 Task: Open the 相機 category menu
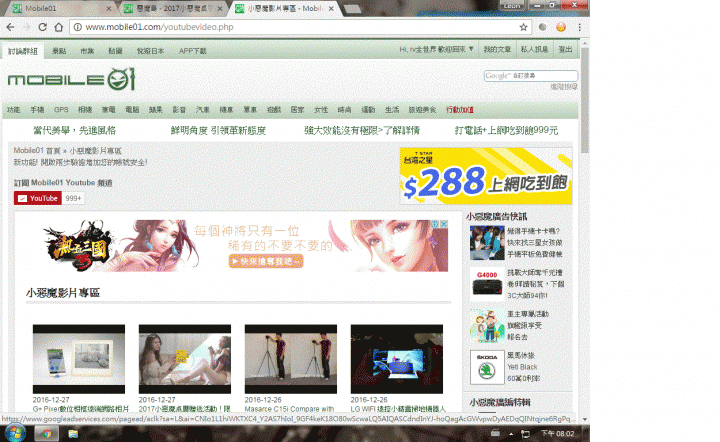[x=85, y=110]
